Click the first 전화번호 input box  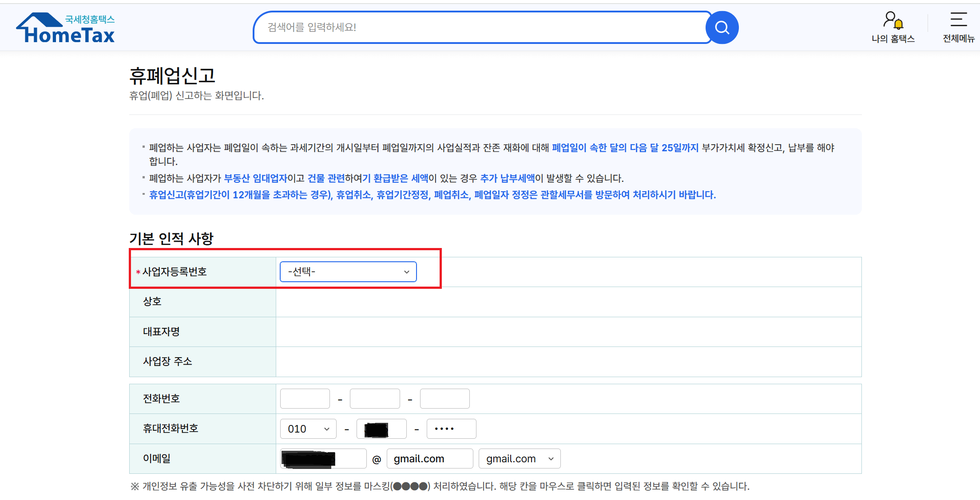305,398
